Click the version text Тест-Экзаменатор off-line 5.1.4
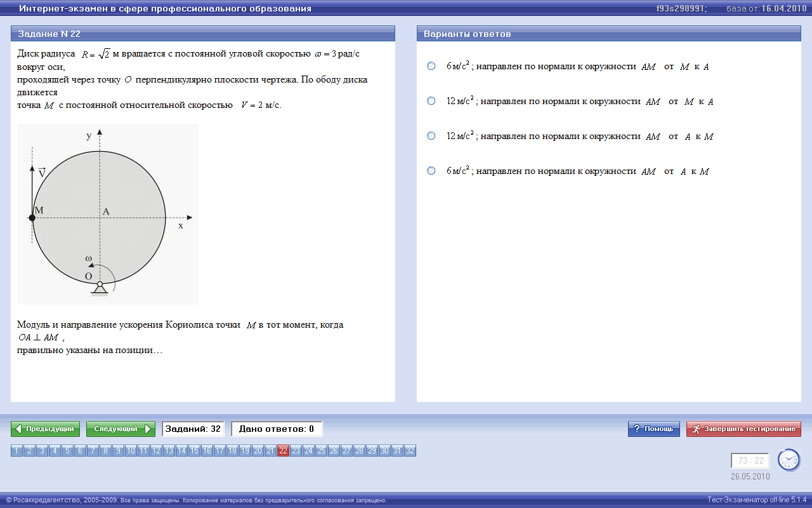 pyautogui.click(x=757, y=500)
